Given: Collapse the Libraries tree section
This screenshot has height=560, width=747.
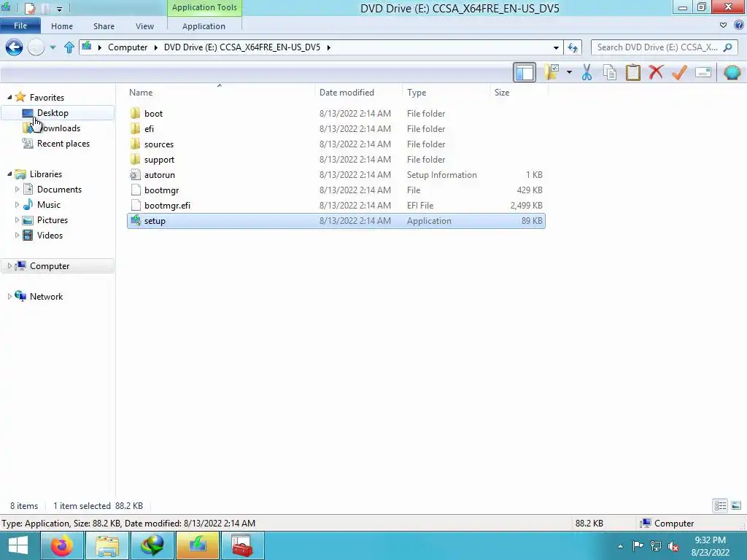Looking at the screenshot, I should coord(9,174).
